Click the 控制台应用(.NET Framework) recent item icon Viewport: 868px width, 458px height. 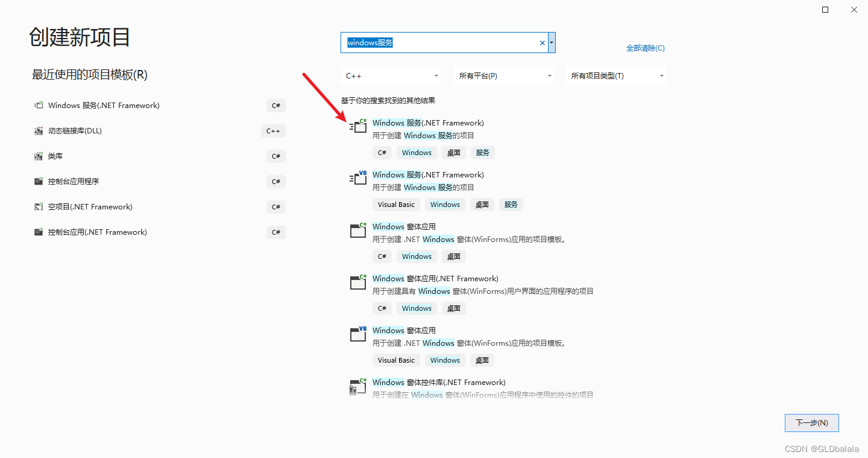click(x=39, y=232)
